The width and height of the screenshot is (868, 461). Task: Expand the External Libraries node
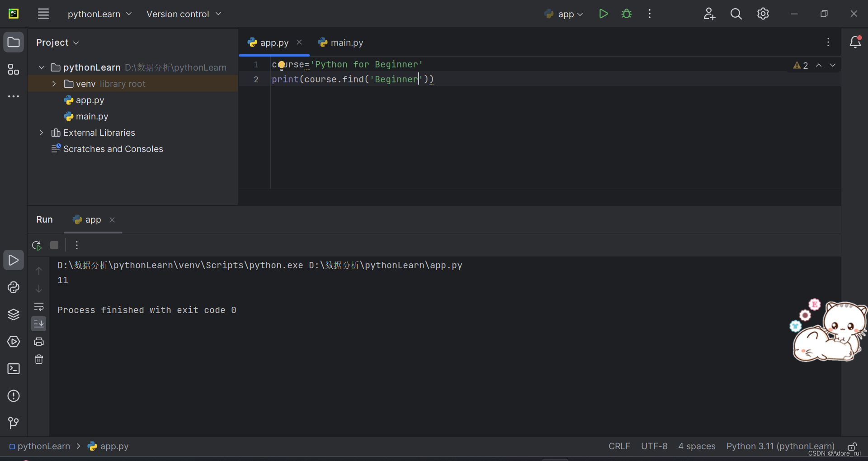[41, 133]
